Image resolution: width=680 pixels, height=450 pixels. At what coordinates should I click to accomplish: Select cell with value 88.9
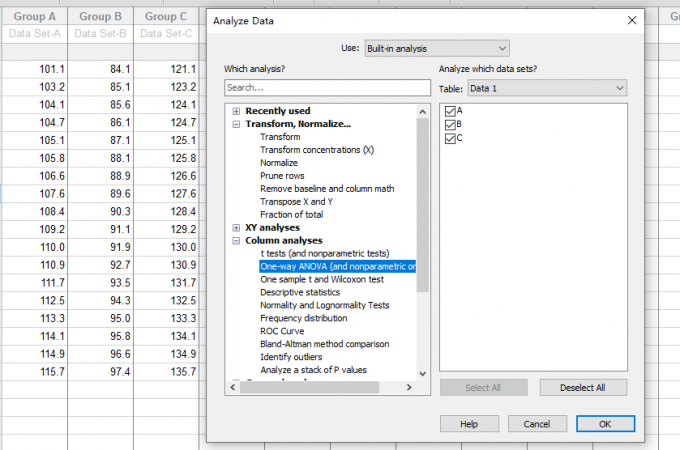coord(101,176)
